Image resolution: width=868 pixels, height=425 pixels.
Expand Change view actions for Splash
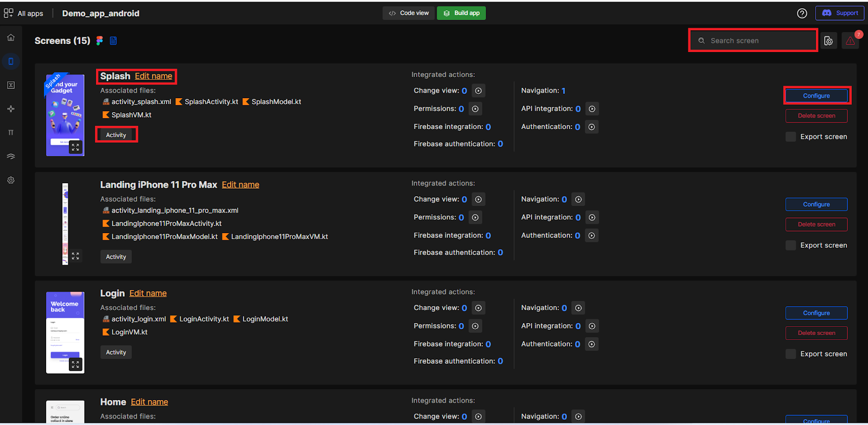coord(478,91)
